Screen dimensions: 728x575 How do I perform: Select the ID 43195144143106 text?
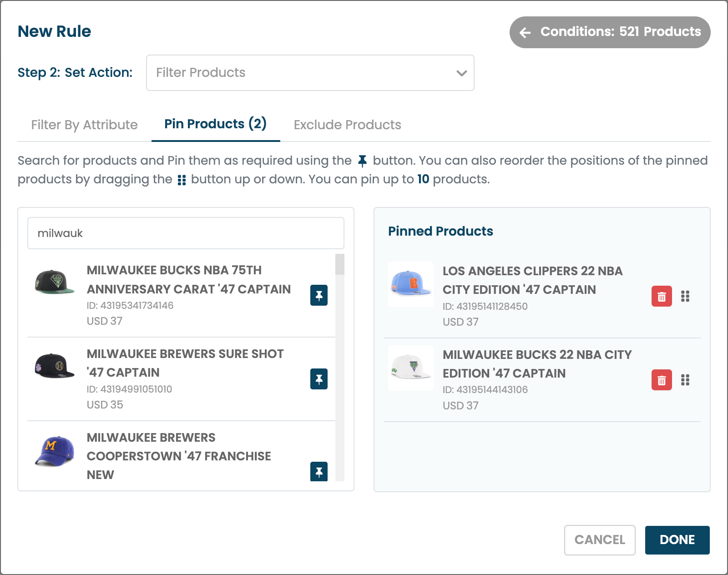485,389
